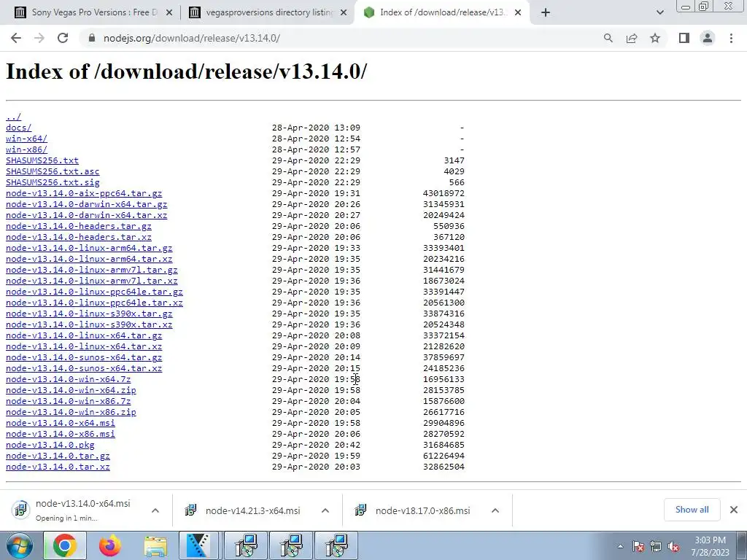Open SHASUMS256.txt link
Screen dimensions: 747x560
[42, 160]
